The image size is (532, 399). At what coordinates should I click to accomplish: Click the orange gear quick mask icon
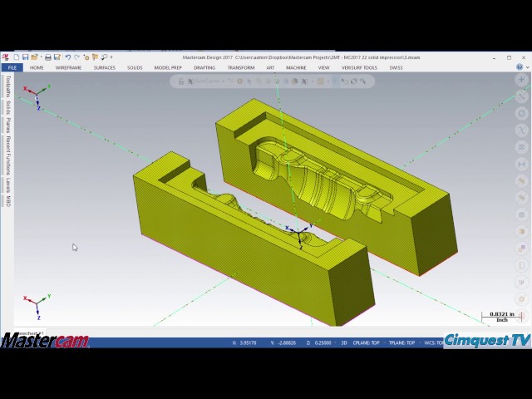click(521, 299)
